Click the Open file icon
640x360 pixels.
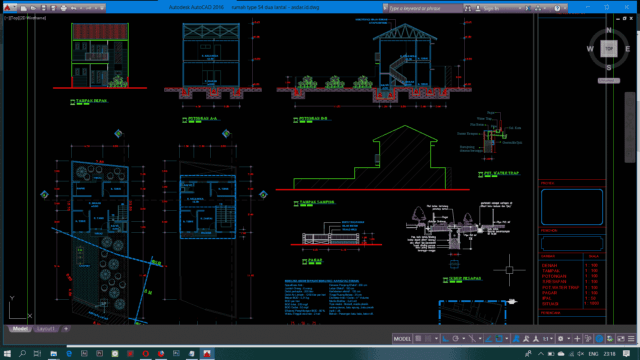tap(33, 8)
